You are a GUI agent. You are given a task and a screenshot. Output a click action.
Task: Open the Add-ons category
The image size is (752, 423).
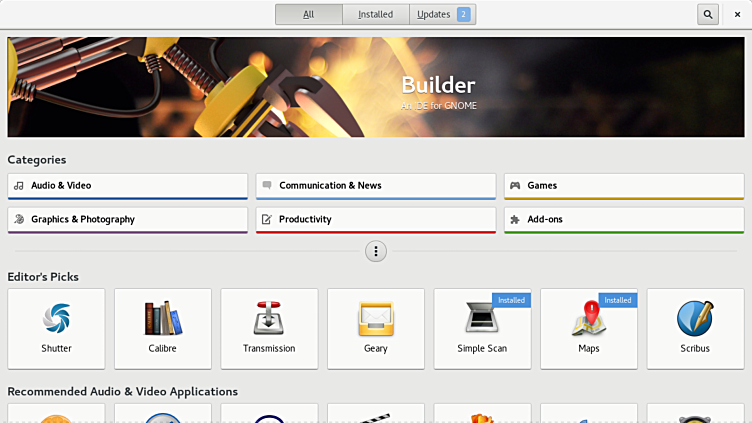coord(623,220)
